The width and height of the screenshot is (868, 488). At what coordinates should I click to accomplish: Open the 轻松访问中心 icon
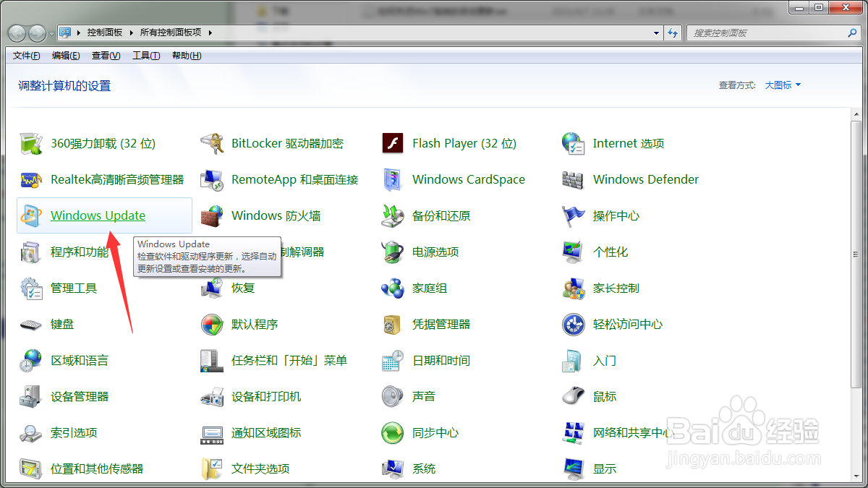[x=574, y=324]
